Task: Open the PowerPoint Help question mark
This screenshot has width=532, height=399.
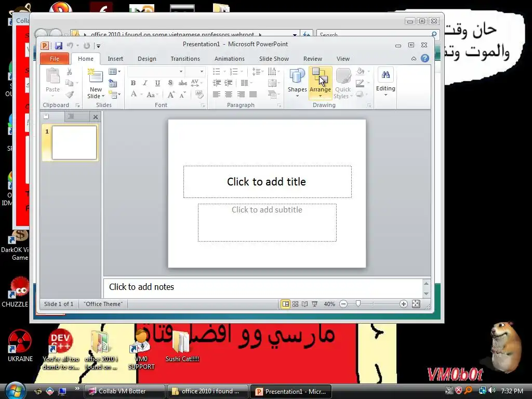Action: [x=425, y=58]
